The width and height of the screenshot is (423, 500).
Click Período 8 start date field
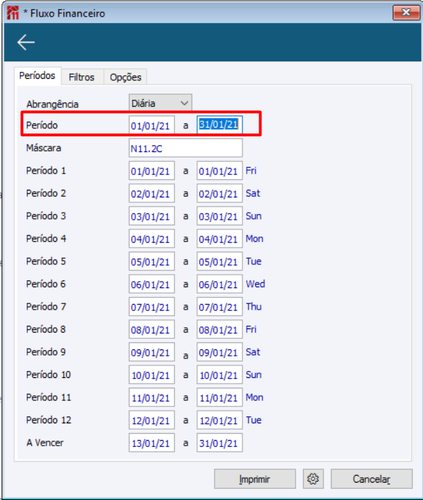coord(152,330)
